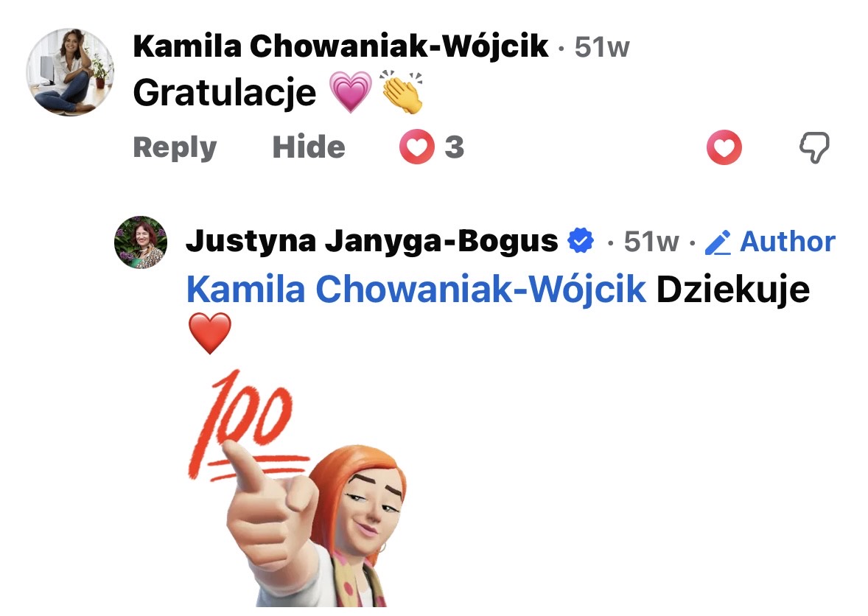
Task: Click the clapping hands emoji
Action: pyautogui.click(x=402, y=92)
